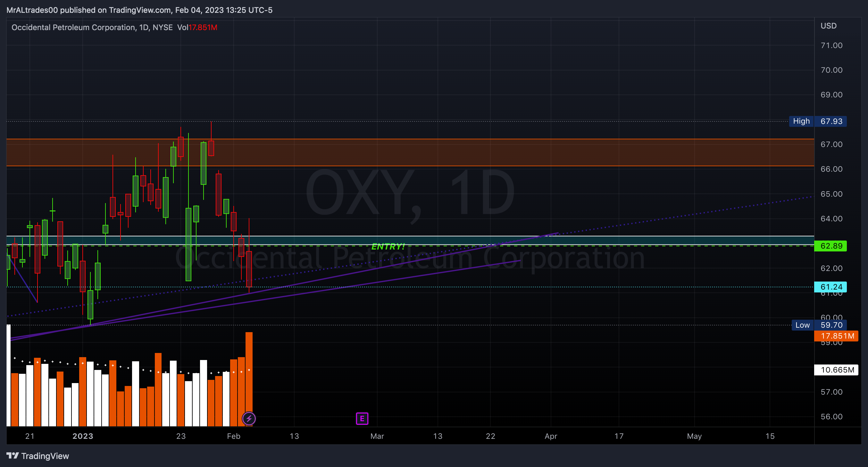
Task: Click the Apr label on time axis
Action: [551, 436]
